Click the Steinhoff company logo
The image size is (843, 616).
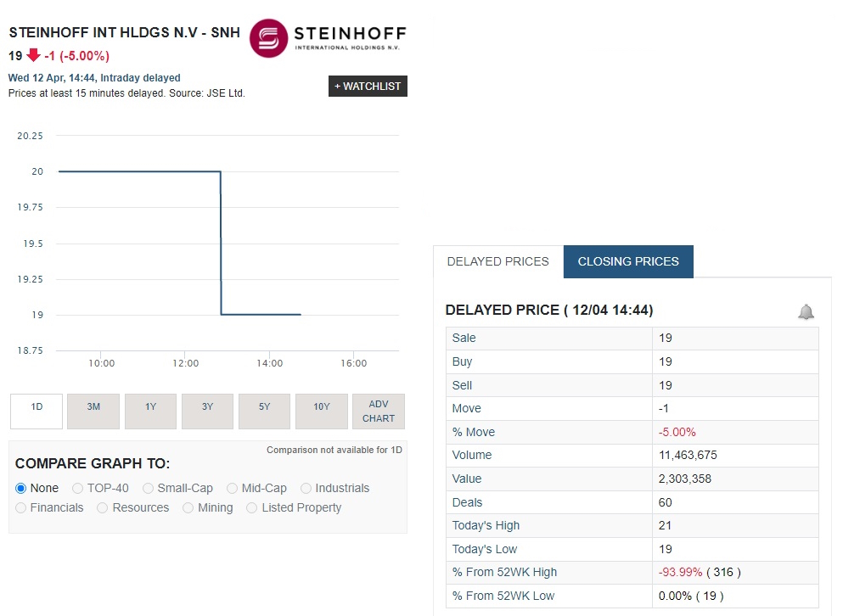click(x=268, y=37)
